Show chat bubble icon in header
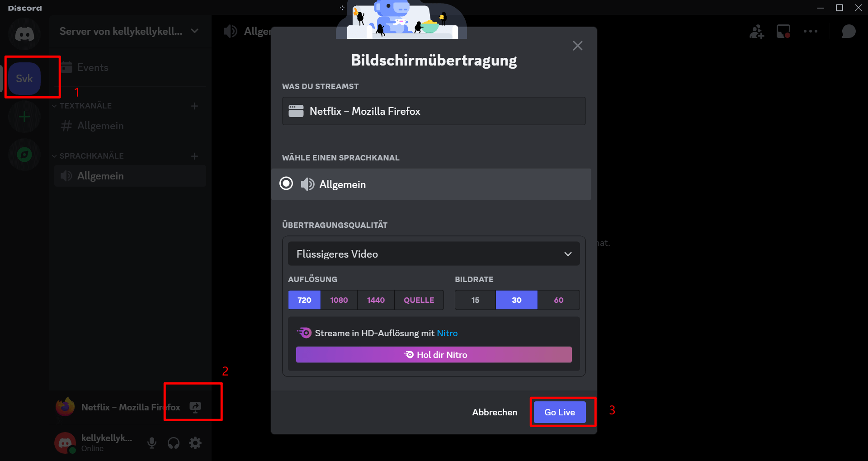Image resolution: width=868 pixels, height=461 pixels. coord(849,32)
